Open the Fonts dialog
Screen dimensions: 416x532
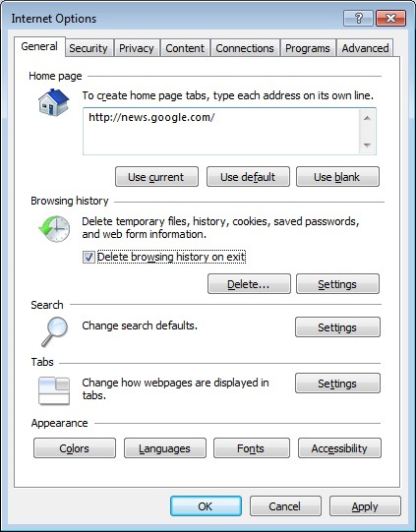pos(251,448)
